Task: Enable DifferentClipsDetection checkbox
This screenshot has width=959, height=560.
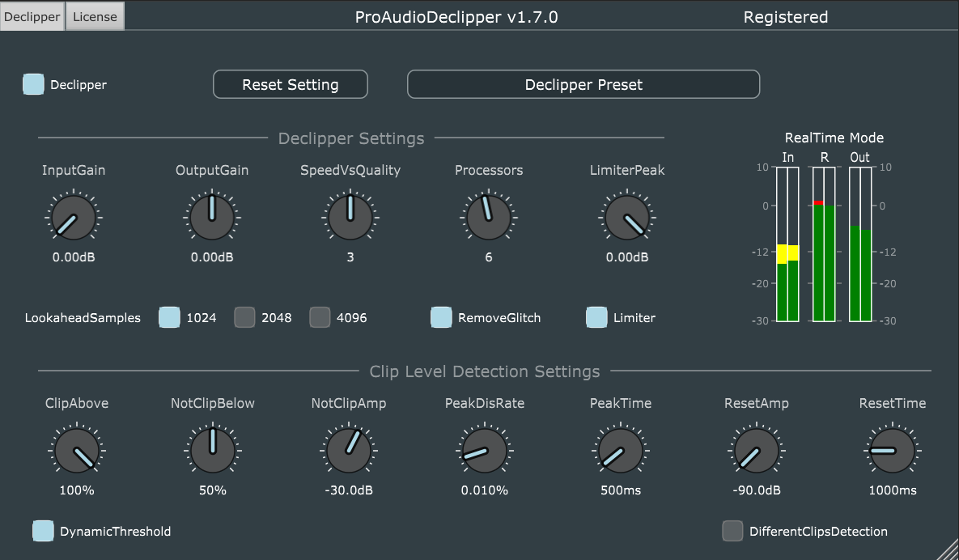Action: (732, 531)
